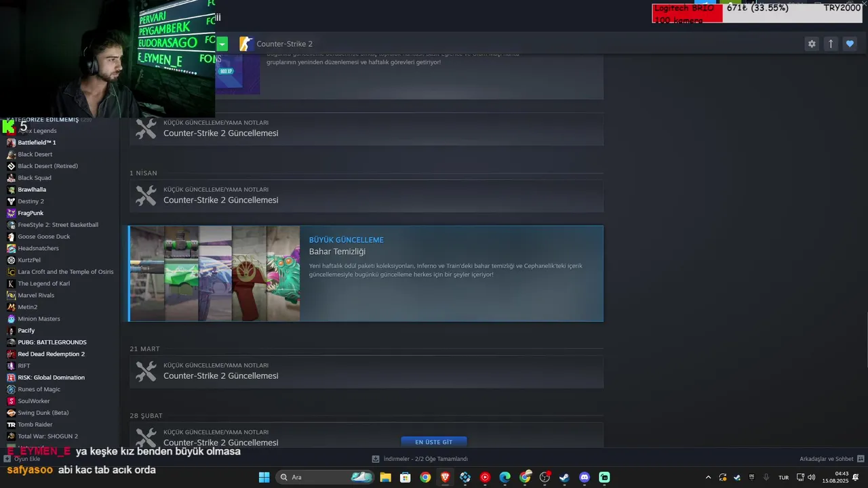The height and width of the screenshot is (488, 868).
Task: Select Lara Croft and the Temple of Osiris
Action: (x=65, y=272)
